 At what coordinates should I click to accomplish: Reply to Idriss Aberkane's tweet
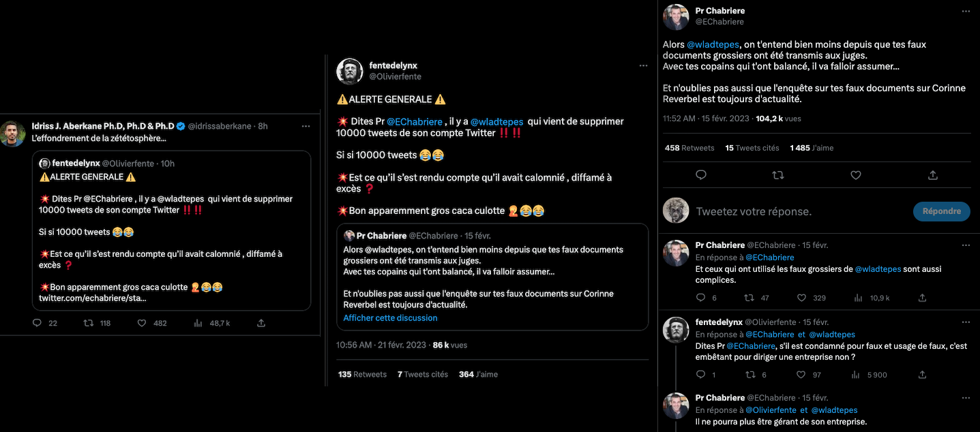38,323
